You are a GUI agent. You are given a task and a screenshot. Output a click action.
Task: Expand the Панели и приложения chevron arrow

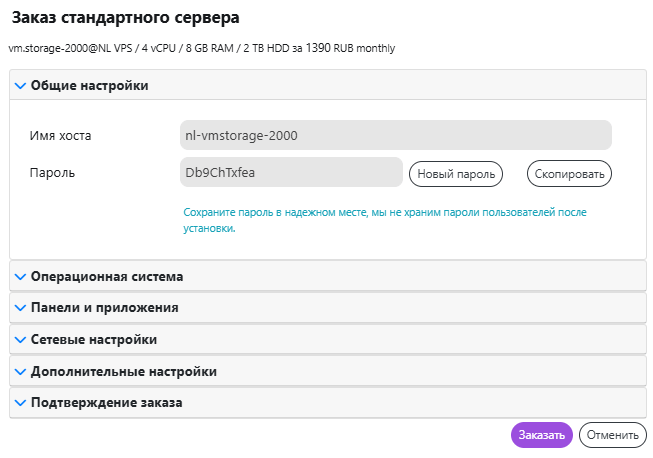coord(20,308)
